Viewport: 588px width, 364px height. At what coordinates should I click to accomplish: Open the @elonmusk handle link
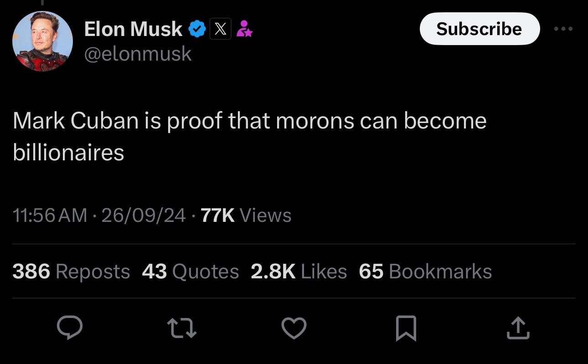138,54
